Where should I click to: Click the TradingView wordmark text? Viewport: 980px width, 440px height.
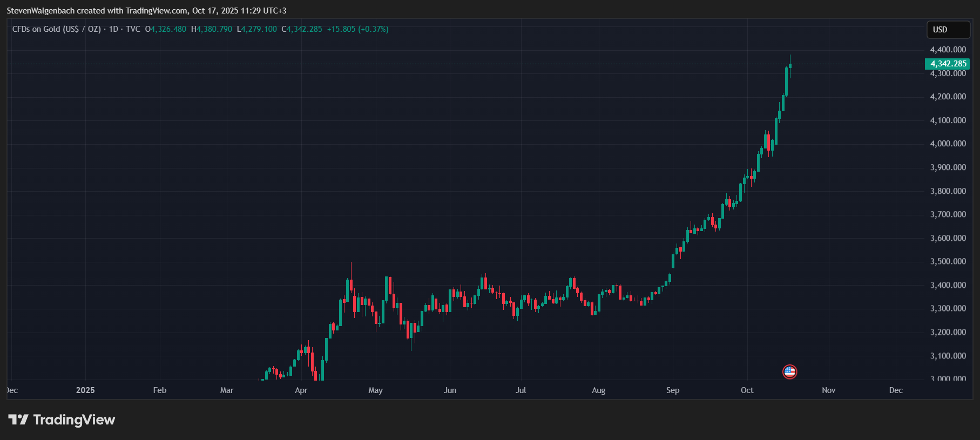pyautogui.click(x=74, y=420)
